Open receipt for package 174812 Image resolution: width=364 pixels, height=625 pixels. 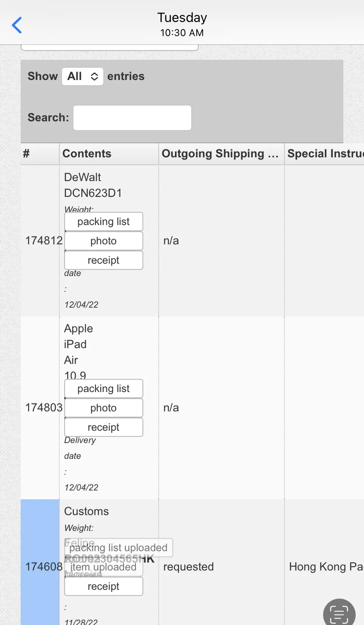104,260
